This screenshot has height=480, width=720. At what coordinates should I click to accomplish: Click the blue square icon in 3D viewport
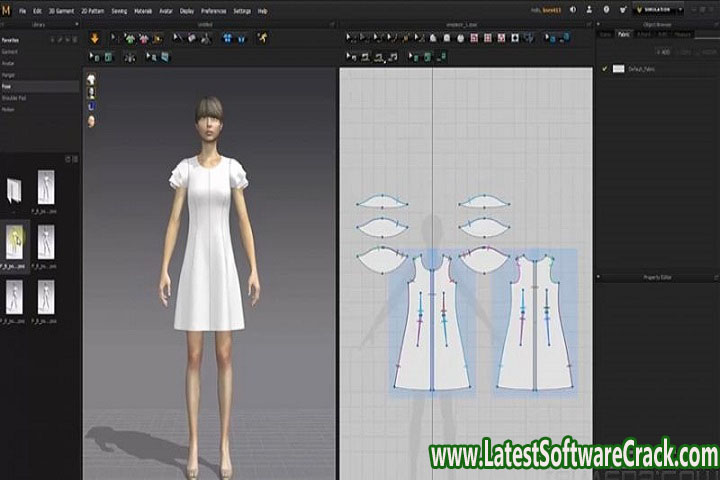[x=91, y=106]
